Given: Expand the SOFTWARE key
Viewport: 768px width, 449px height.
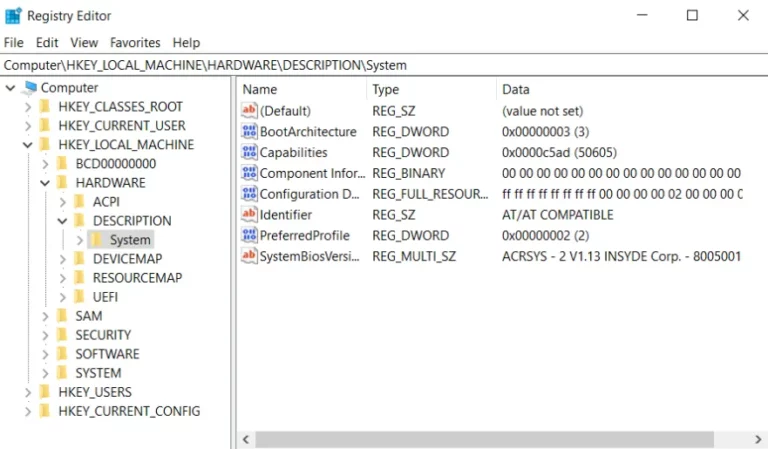Looking at the screenshot, I should point(45,354).
